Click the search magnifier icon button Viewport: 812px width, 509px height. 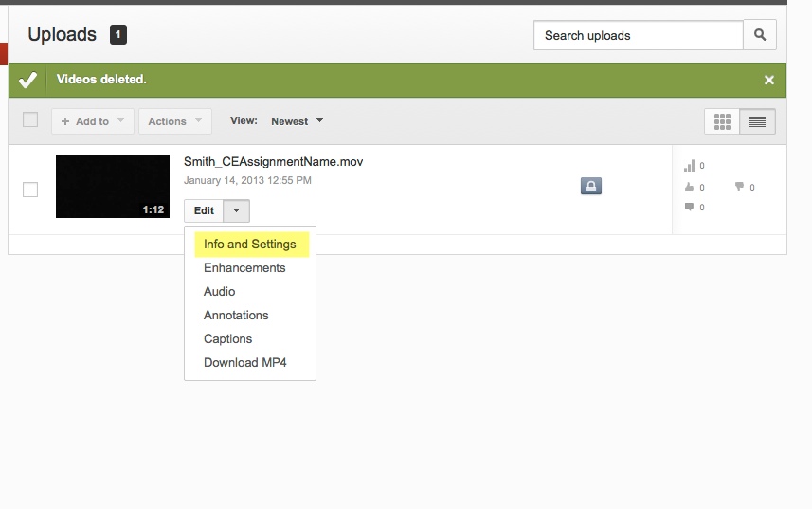760,35
